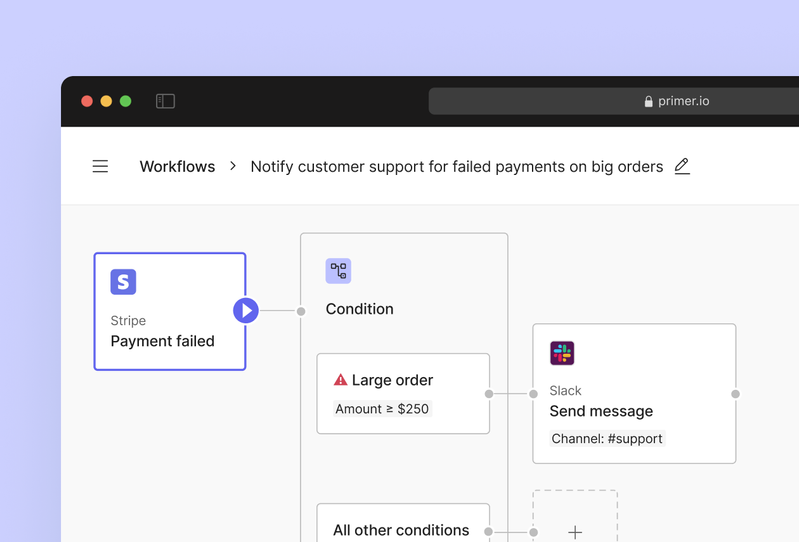The height and width of the screenshot is (542, 799).
Task: Click the Channel: #support tag
Action: click(606, 439)
